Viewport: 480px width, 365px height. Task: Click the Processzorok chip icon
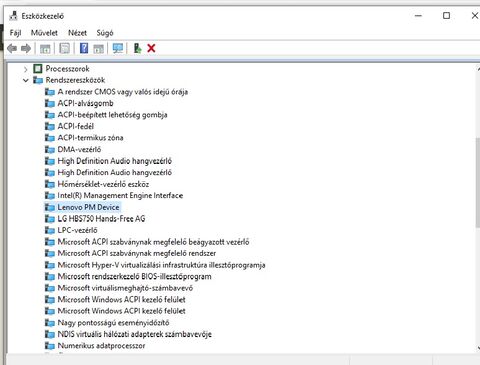pos(38,69)
